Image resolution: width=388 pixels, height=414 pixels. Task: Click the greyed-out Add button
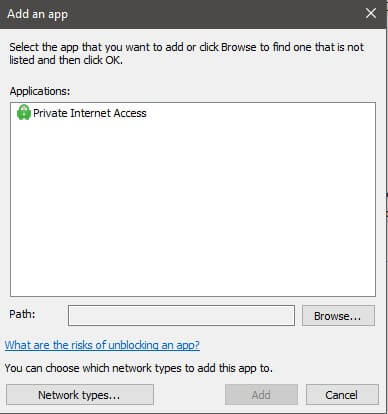pyautogui.click(x=261, y=395)
